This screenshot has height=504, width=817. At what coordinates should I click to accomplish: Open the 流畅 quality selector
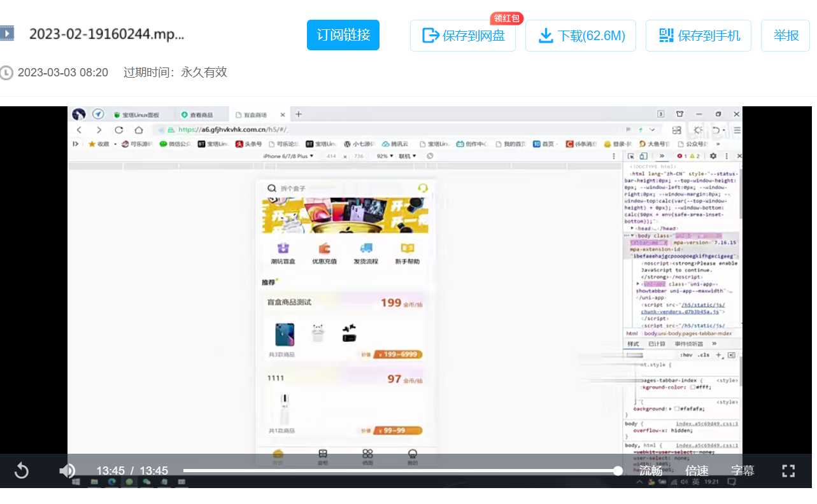tap(651, 471)
